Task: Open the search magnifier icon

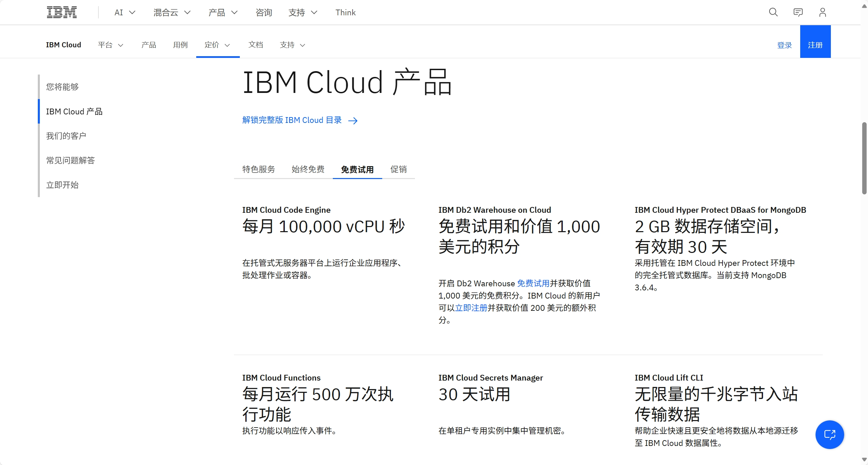Action: click(773, 12)
